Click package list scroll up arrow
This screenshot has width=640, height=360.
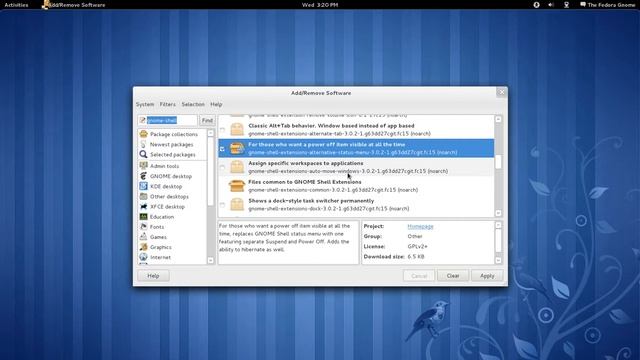click(x=498, y=119)
